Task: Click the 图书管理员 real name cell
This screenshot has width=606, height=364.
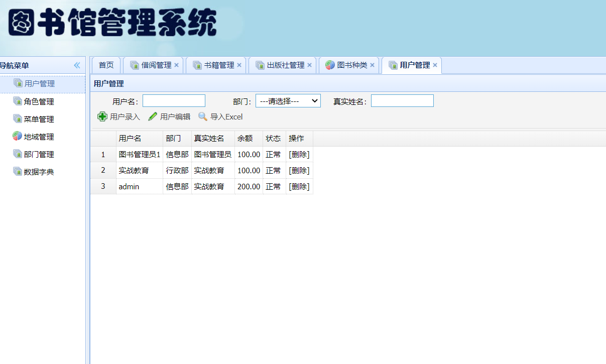Action: pyautogui.click(x=213, y=155)
